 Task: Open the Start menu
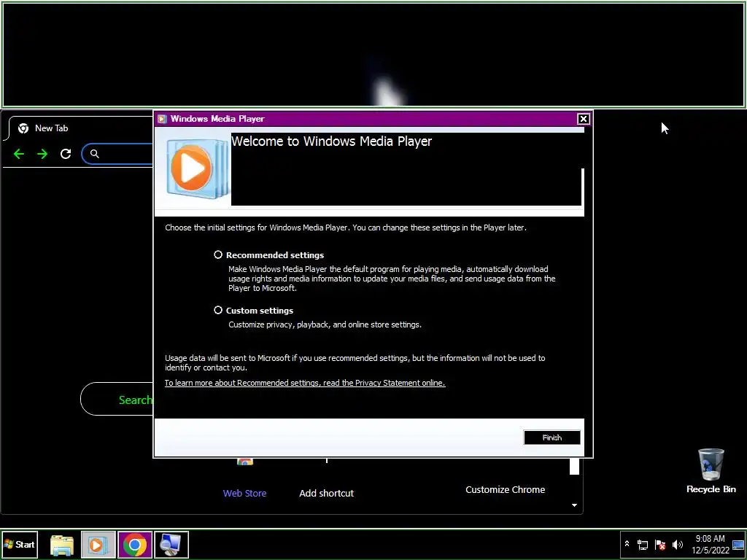pos(19,544)
